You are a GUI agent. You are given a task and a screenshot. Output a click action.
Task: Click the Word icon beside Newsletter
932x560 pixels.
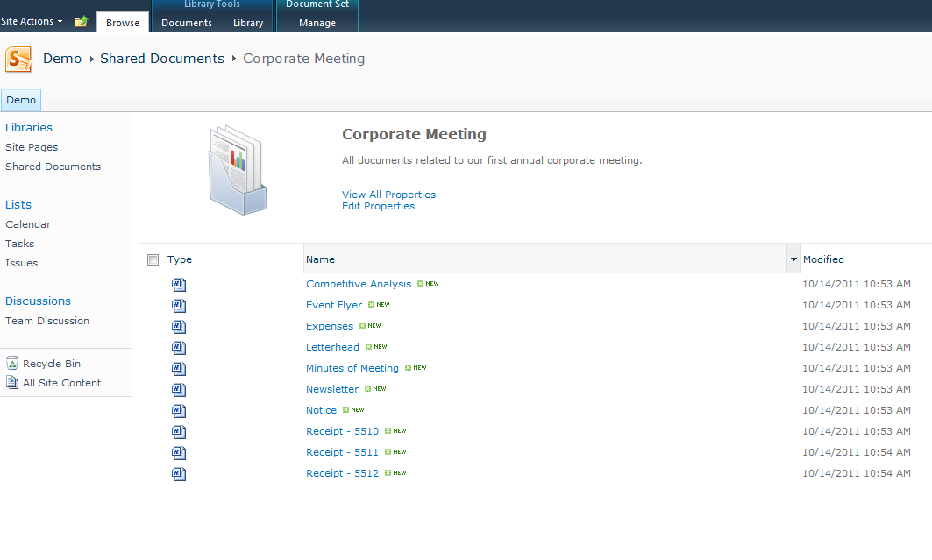(x=179, y=389)
